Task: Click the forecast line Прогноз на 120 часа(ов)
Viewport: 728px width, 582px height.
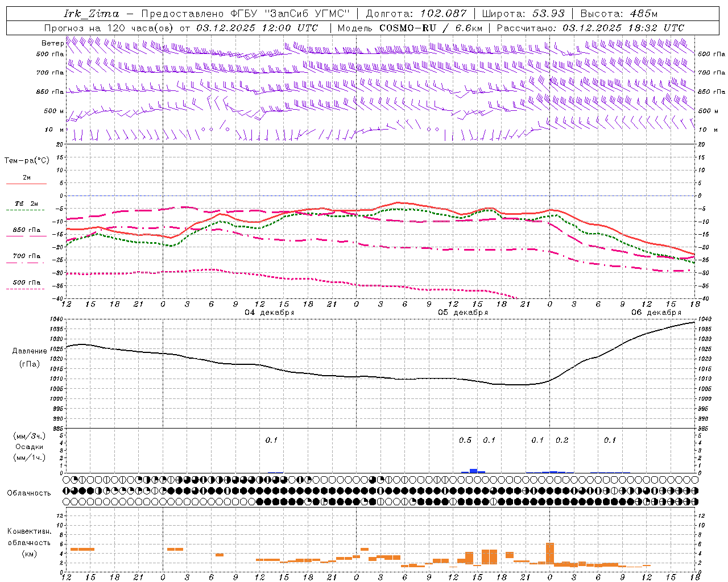Action: click(x=109, y=28)
